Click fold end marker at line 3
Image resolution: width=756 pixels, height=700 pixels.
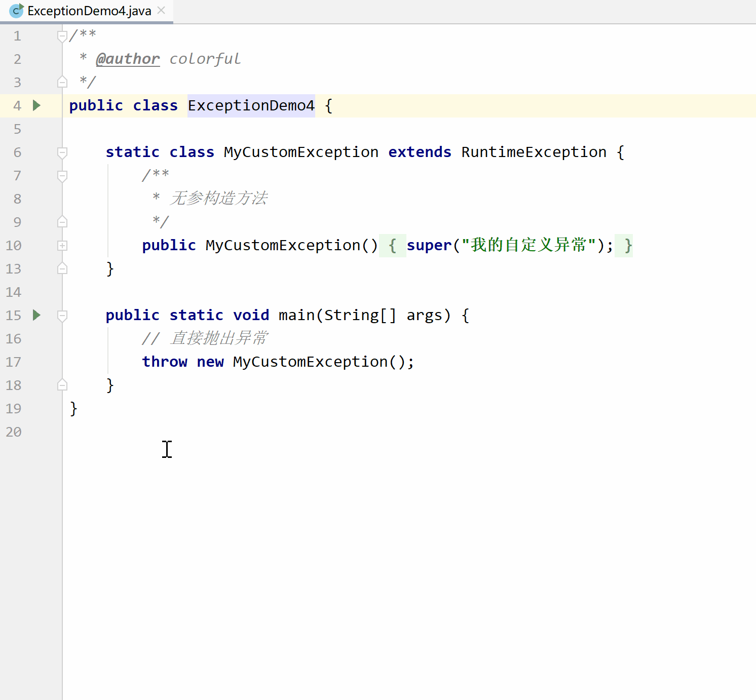coord(62,82)
